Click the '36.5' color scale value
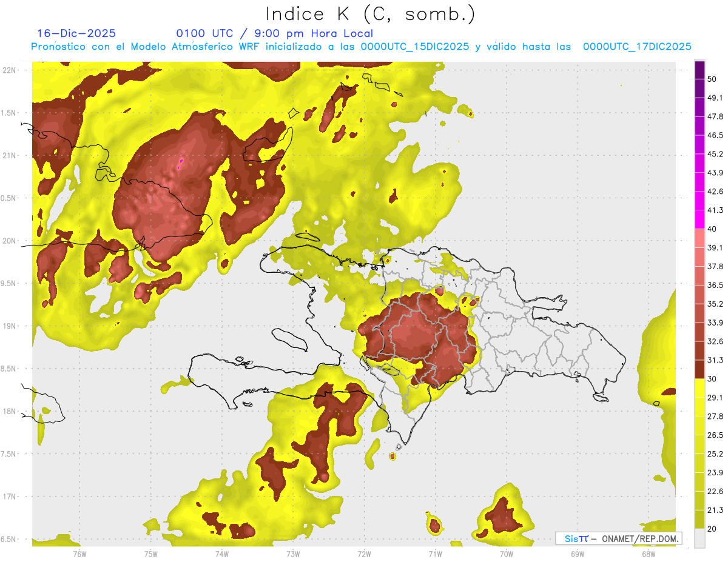Viewport: 728px width, 562px height. (x=715, y=285)
